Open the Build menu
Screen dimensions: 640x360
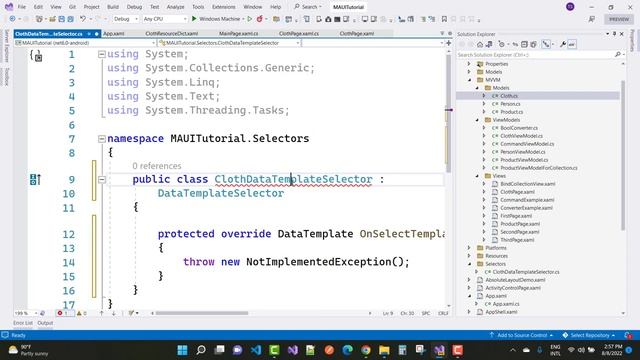[113, 7]
